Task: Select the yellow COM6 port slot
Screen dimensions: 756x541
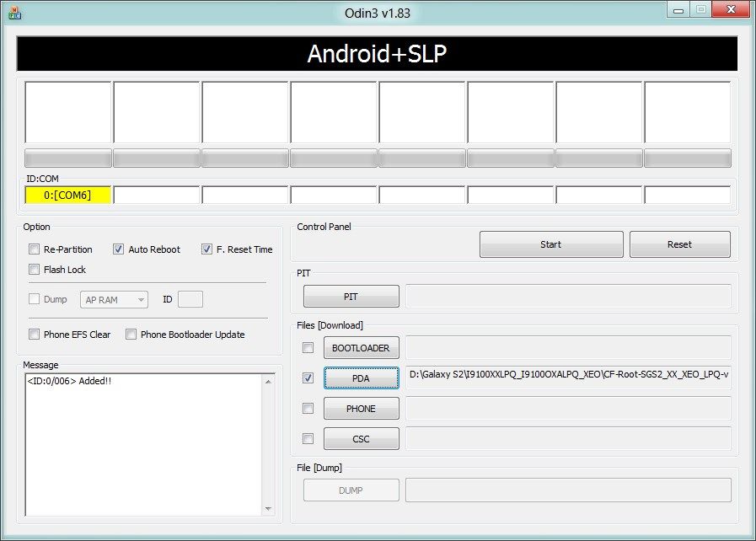Action: click(67, 194)
